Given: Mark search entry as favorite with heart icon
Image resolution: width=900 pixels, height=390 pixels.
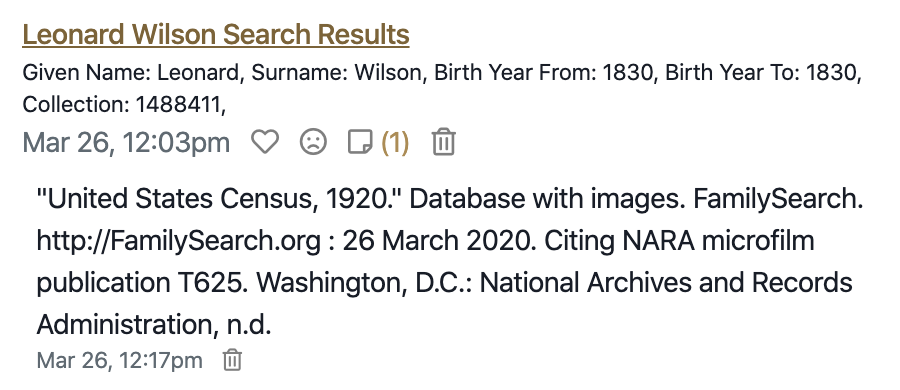Looking at the screenshot, I should click(x=265, y=141).
